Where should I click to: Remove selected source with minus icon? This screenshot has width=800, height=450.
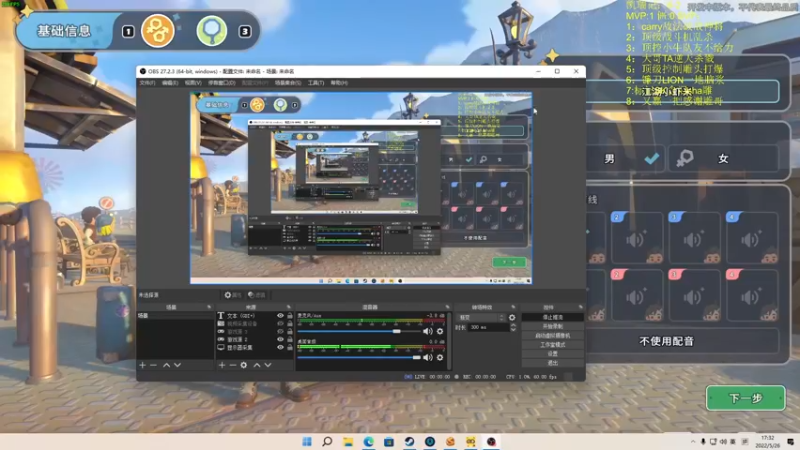click(x=233, y=365)
